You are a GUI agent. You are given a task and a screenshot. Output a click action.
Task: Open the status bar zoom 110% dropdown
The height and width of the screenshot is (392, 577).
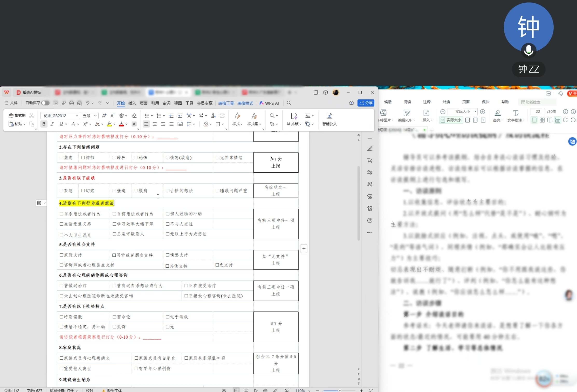(309, 390)
